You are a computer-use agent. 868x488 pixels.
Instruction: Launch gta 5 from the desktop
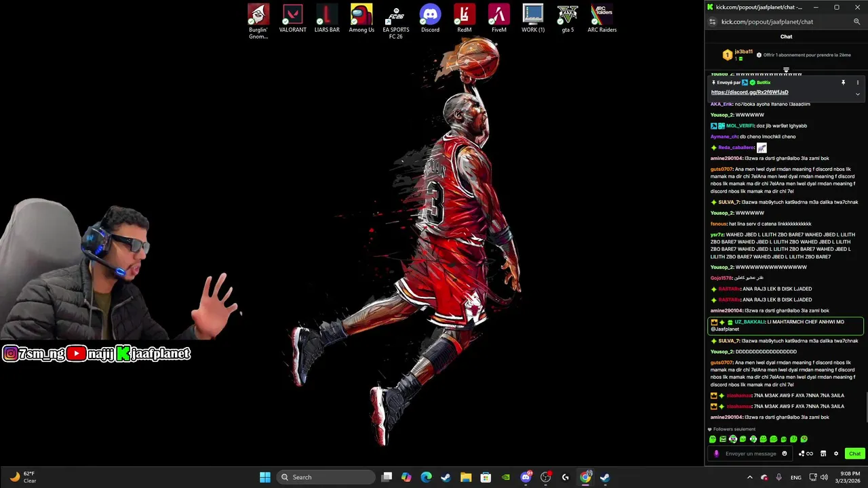point(568,19)
